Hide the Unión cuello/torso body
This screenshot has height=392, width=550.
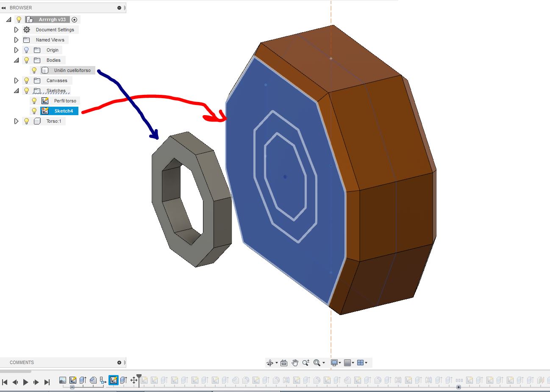coord(34,70)
